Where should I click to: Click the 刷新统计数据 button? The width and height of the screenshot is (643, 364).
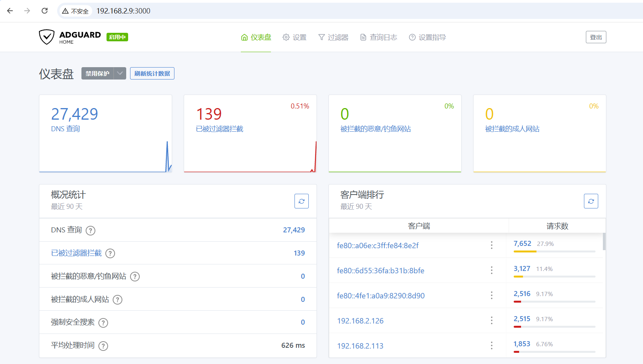[x=152, y=73]
